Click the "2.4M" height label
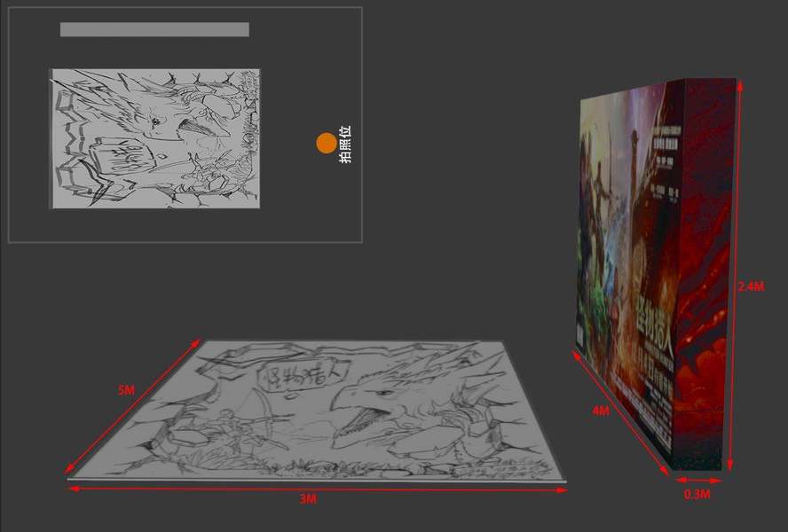 click(751, 287)
